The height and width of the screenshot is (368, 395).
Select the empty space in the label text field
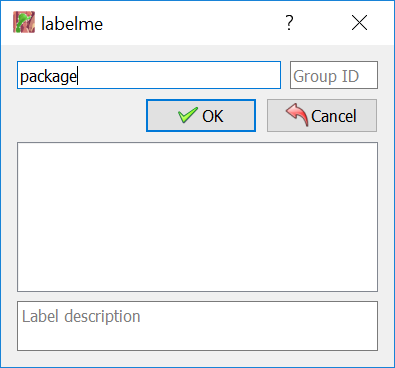tap(179, 75)
